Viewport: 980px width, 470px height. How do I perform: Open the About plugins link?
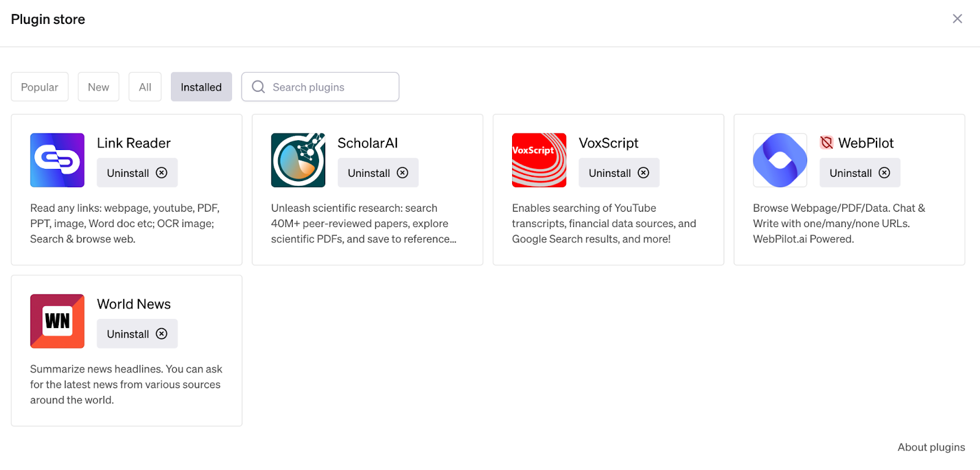(931, 447)
